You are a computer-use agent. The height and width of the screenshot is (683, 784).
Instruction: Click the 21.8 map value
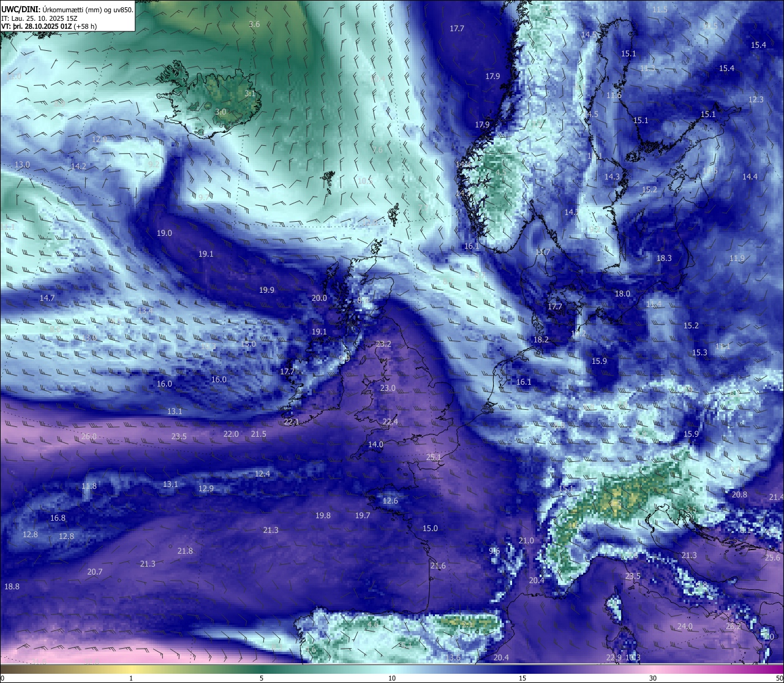[185, 551]
